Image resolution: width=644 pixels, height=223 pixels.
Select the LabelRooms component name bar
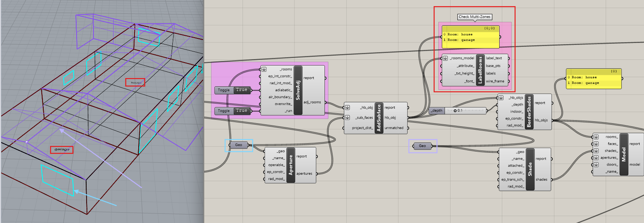(480, 69)
